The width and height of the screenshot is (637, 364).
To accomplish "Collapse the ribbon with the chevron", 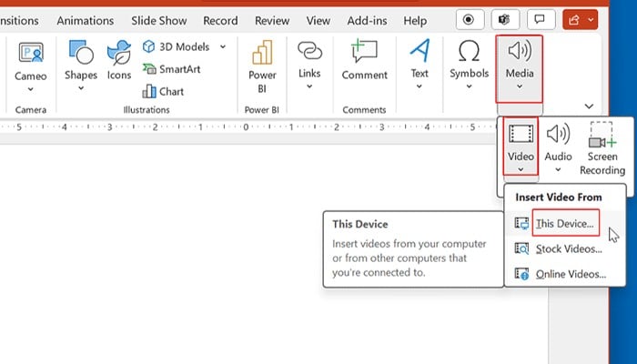I will [590, 106].
